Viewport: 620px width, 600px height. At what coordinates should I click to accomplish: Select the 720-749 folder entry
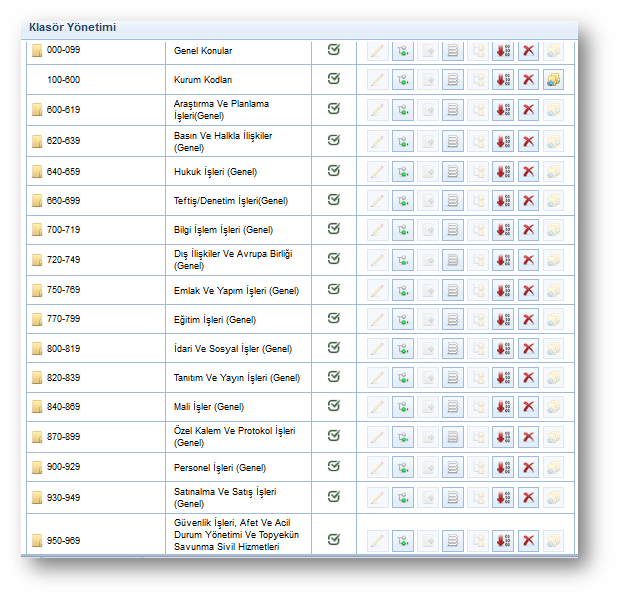pos(61,260)
